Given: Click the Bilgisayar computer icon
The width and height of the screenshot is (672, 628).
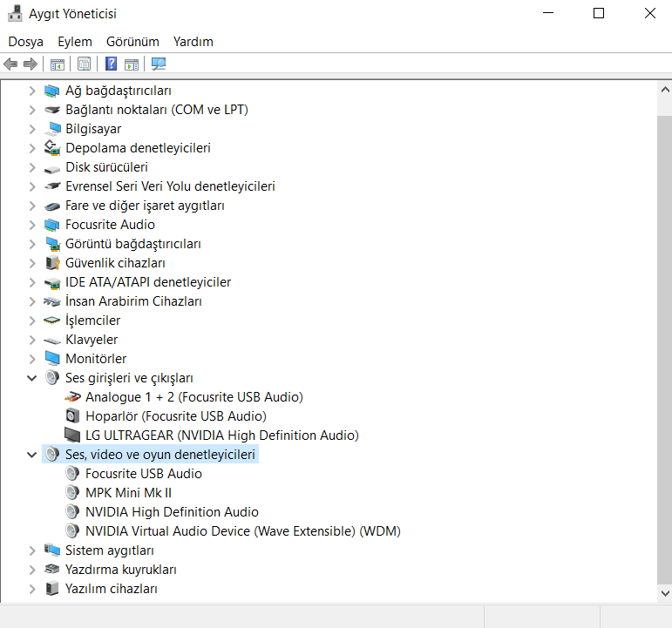Looking at the screenshot, I should point(51,129).
